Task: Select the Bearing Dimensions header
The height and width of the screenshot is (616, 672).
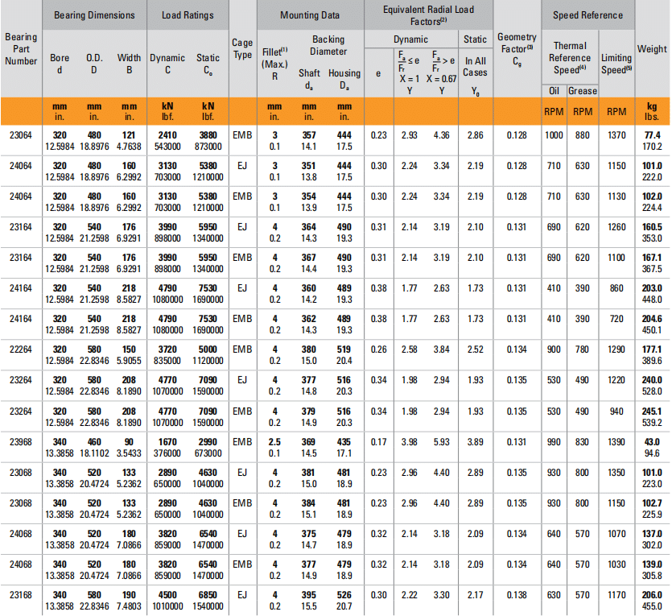Action: tap(93, 15)
